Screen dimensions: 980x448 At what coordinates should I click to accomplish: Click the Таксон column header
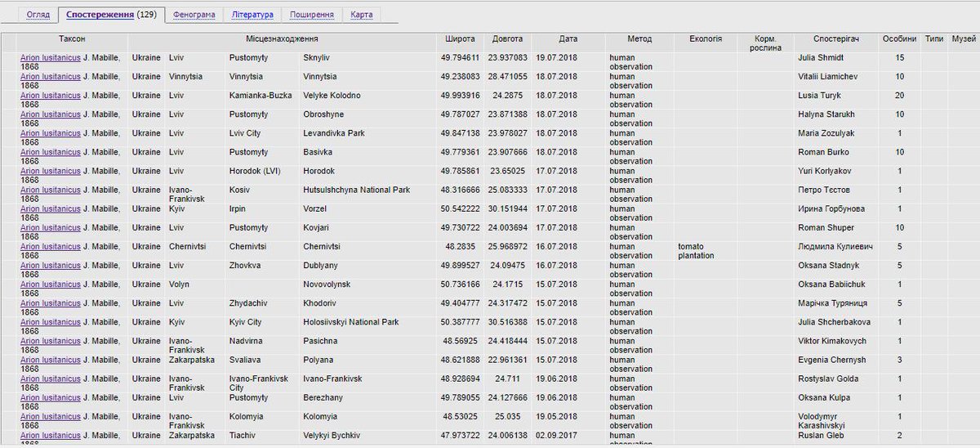point(72,38)
